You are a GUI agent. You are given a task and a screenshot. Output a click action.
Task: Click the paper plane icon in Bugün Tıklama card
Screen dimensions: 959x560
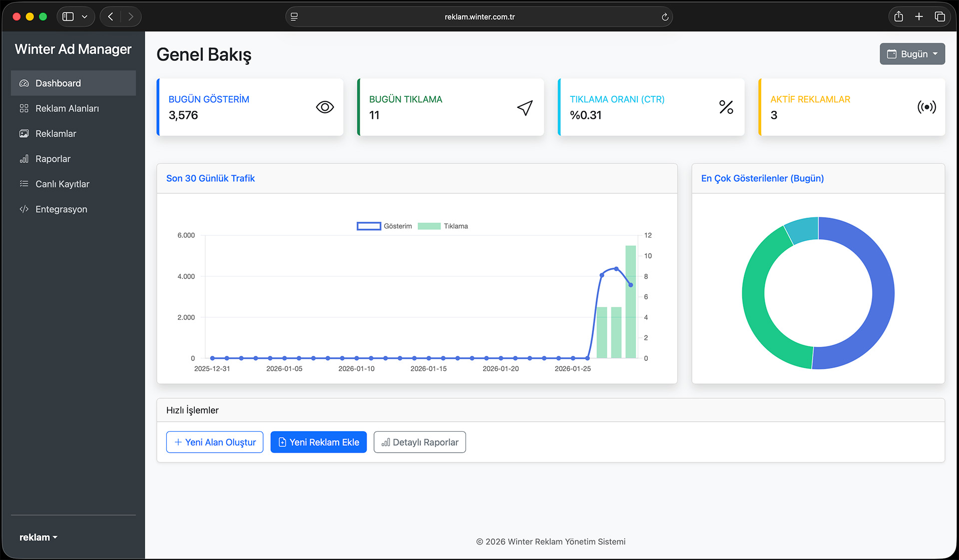[524, 107]
